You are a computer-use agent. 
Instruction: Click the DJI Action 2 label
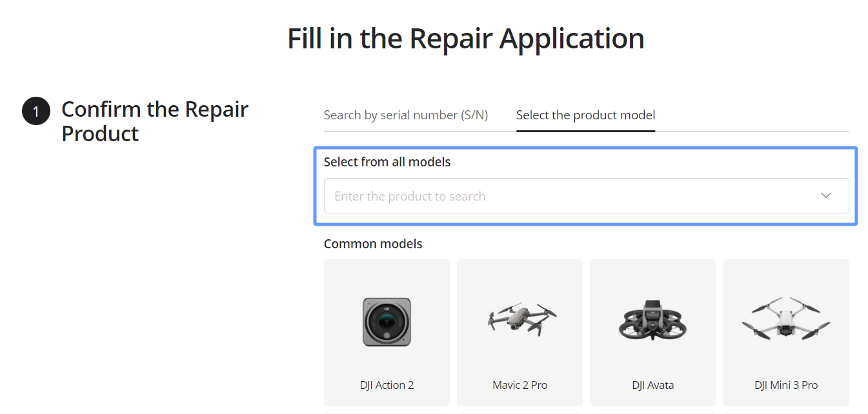(x=386, y=384)
